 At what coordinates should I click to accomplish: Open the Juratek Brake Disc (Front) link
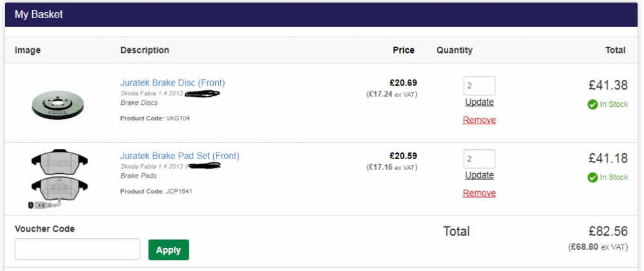click(173, 83)
